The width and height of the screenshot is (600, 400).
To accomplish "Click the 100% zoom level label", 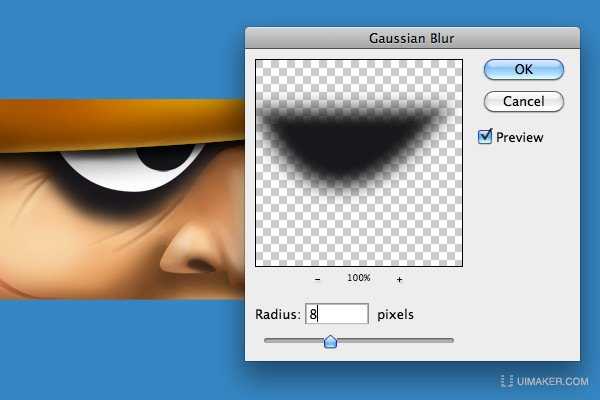I will tap(358, 279).
